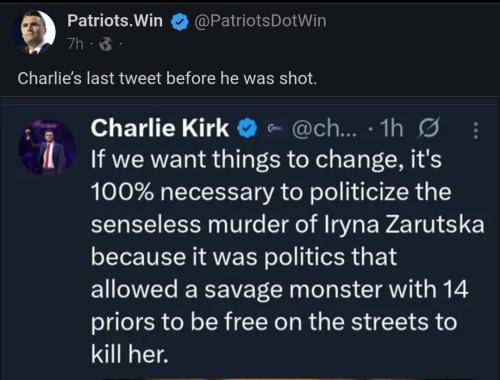Click the 1h timestamp on the embedded tweet
Image resolution: width=500 pixels, height=380 pixels.
point(392,128)
